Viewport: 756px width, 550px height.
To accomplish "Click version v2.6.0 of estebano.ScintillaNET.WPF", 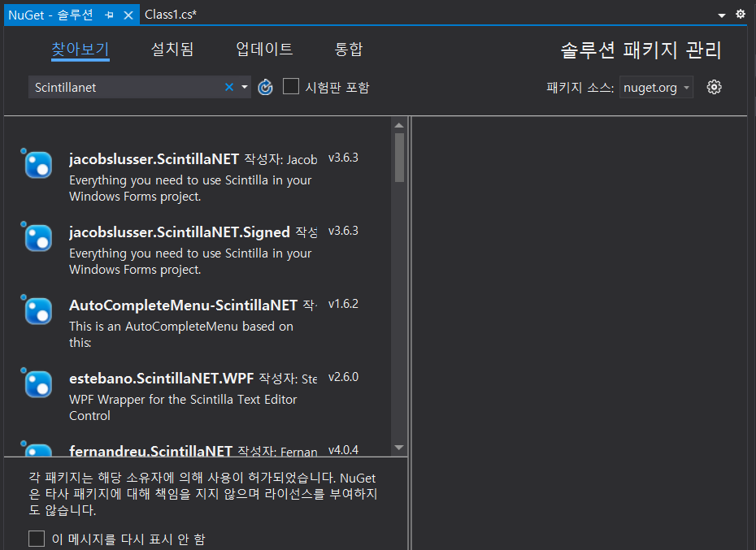I will 343,377.
